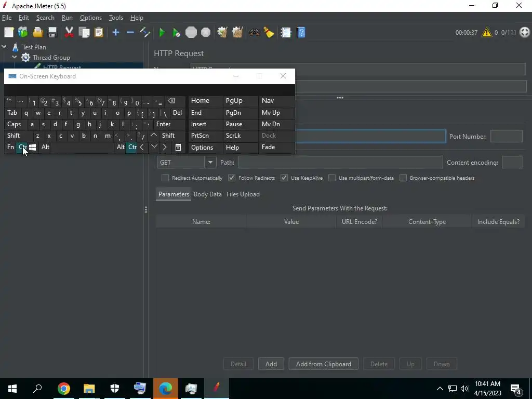Click the Content encoding field
This screenshot has width=532, height=399.
[512, 163]
